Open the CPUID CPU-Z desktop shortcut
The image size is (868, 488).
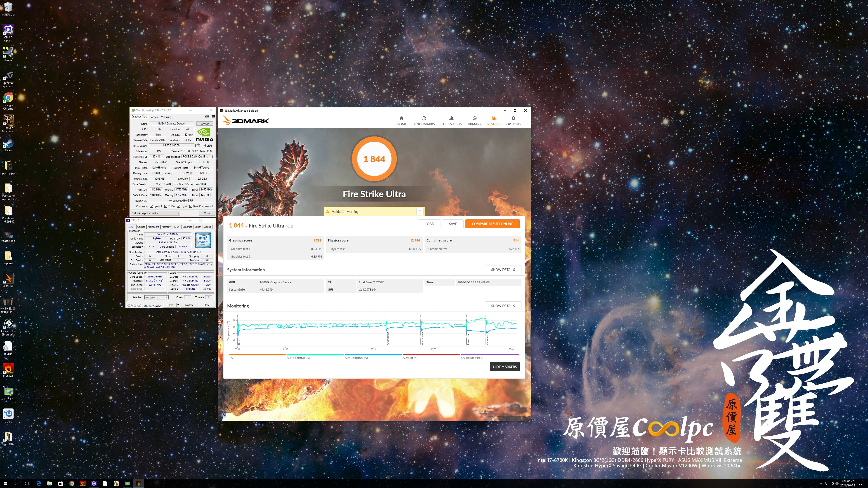8,33
